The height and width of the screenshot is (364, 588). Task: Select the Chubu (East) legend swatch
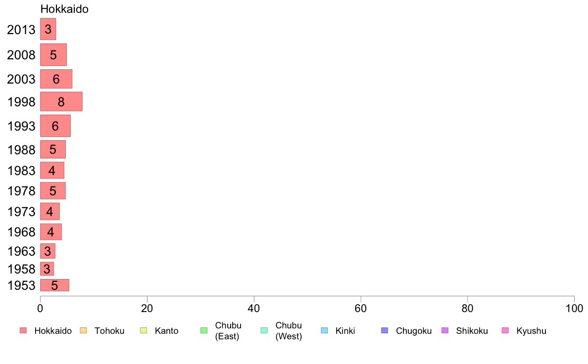tap(204, 330)
